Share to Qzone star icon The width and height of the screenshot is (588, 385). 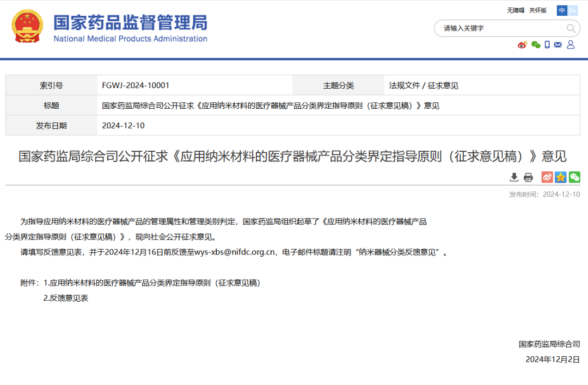(x=561, y=177)
